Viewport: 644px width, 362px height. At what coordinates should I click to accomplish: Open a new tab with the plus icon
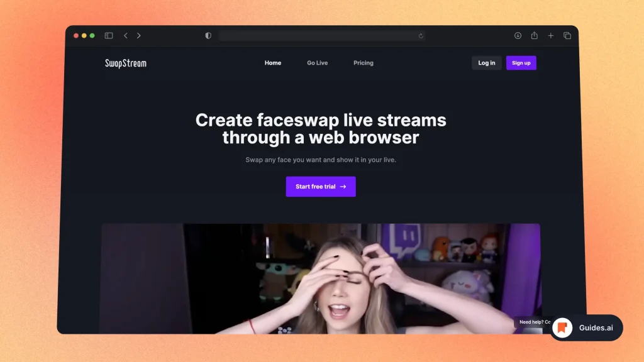pyautogui.click(x=550, y=36)
